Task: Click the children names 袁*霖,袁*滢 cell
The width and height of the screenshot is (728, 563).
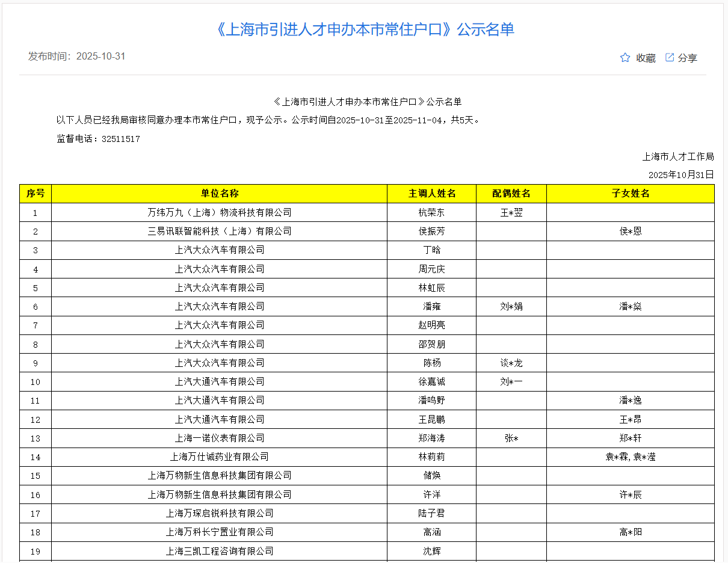Action: [631, 457]
